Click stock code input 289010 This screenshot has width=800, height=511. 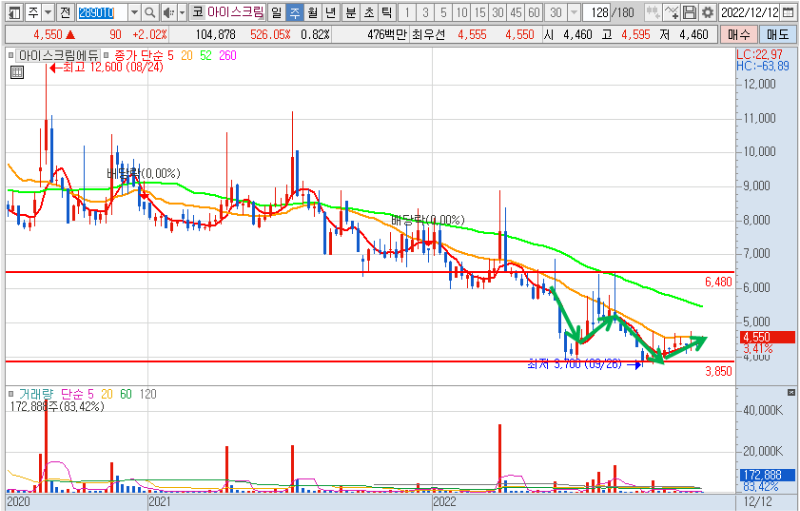(x=103, y=12)
